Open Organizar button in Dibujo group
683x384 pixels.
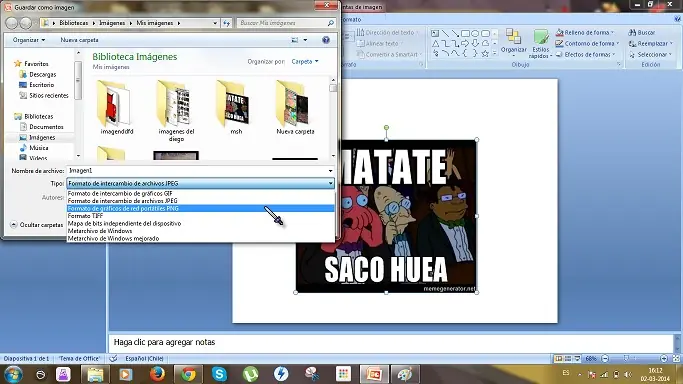click(x=514, y=43)
